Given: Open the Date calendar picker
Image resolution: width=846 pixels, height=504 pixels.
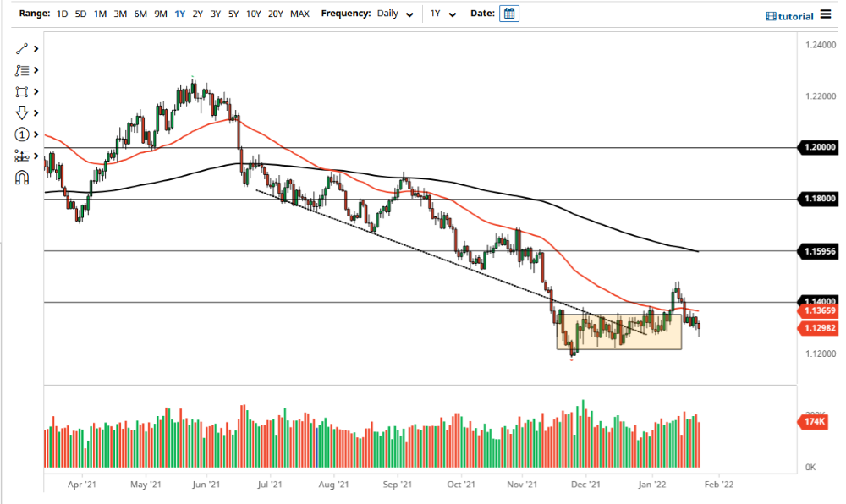Looking at the screenshot, I should 508,14.
